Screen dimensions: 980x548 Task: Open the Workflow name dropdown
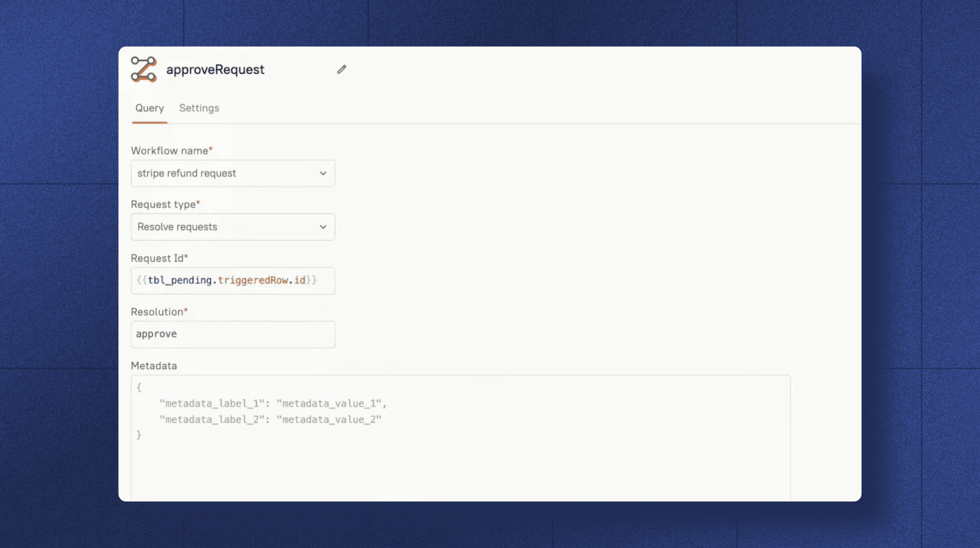[232, 173]
